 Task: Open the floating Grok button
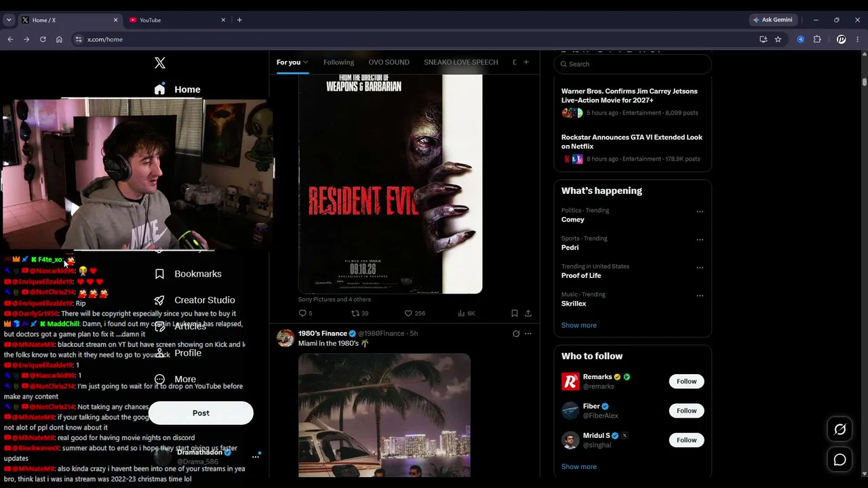point(840,430)
